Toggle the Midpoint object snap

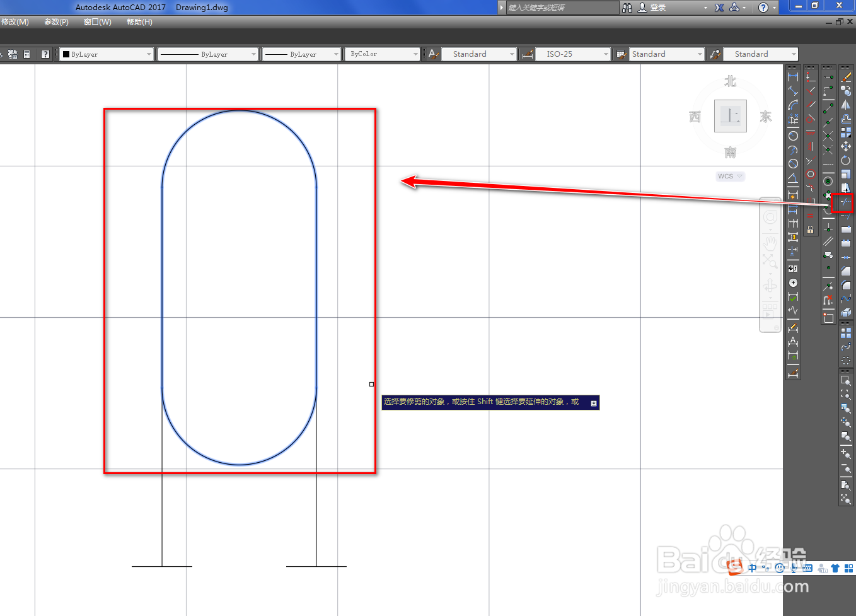click(828, 123)
